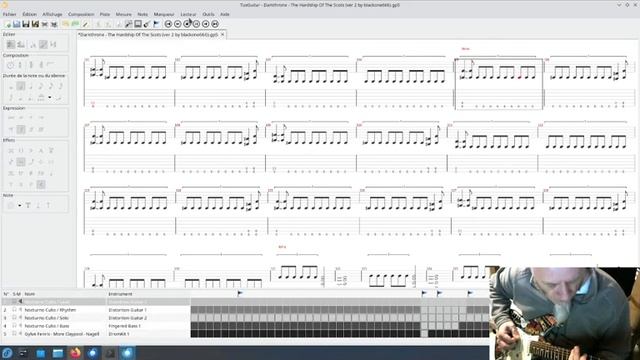The image size is (640, 360).
Task: Select track 'Nocturno Culto / Rhythm'
Action: pos(50,310)
